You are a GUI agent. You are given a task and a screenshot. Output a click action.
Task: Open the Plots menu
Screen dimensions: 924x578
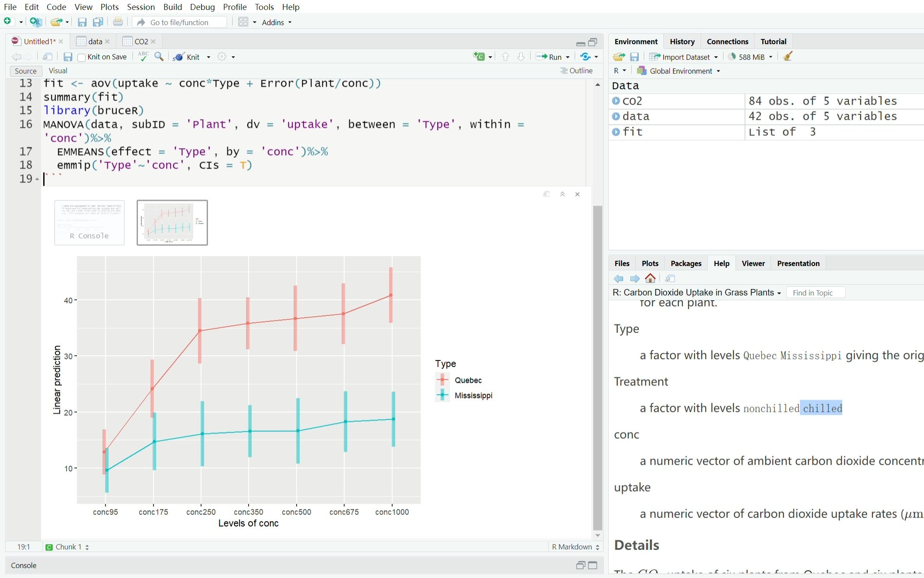pos(109,7)
